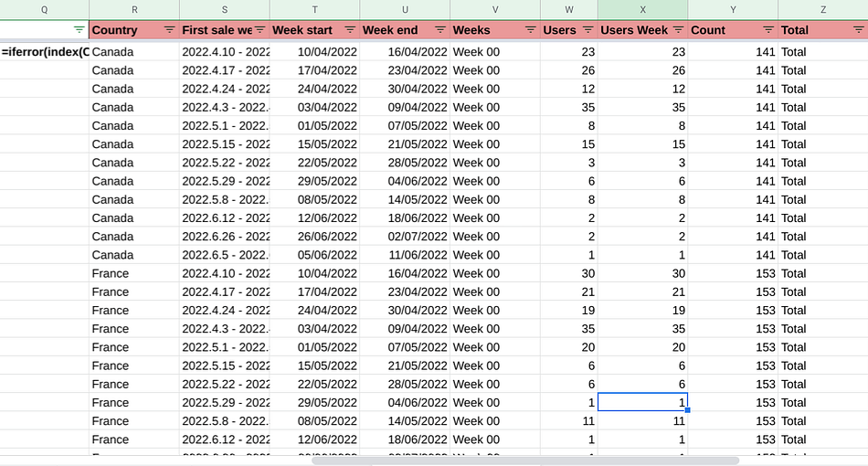Select Users Week cell 21 in France row
The image size is (868, 466).
click(x=642, y=291)
